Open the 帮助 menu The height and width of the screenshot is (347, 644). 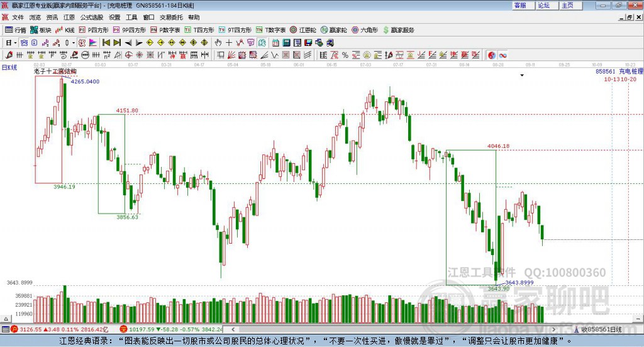[x=194, y=17]
